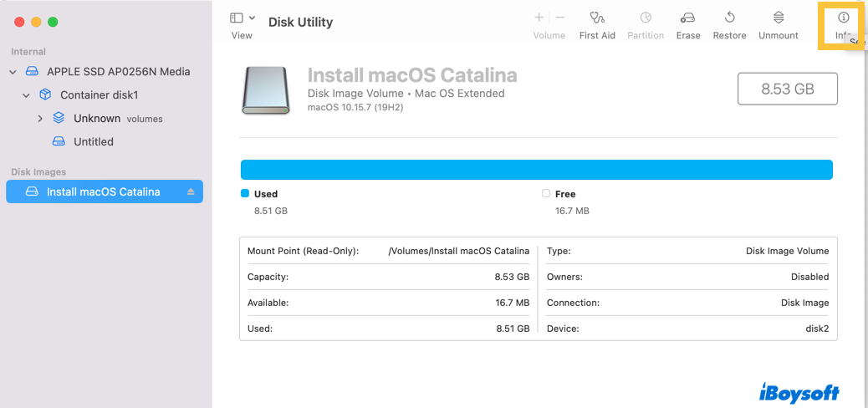The width and height of the screenshot is (868, 408).
Task: Select the Untitled volume in sidebar
Action: pos(94,142)
